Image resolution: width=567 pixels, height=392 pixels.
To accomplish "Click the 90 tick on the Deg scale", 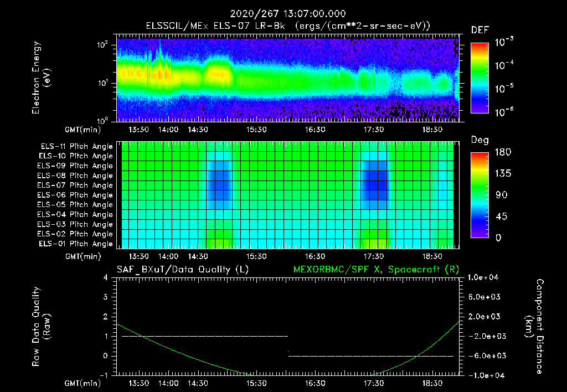I will pyautogui.click(x=502, y=195).
